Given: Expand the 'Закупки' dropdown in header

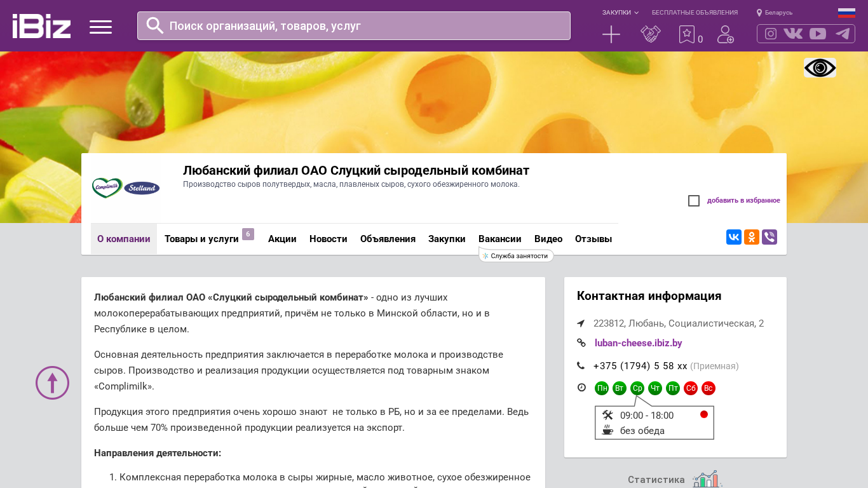Looking at the screenshot, I should click(620, 13).
